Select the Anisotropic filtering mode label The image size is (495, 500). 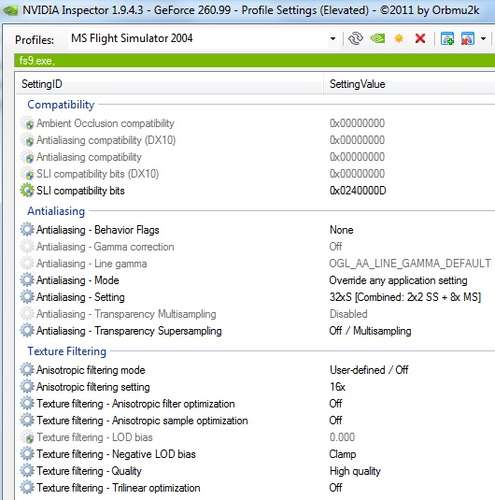pyautogui.click(x=91, y=370)
